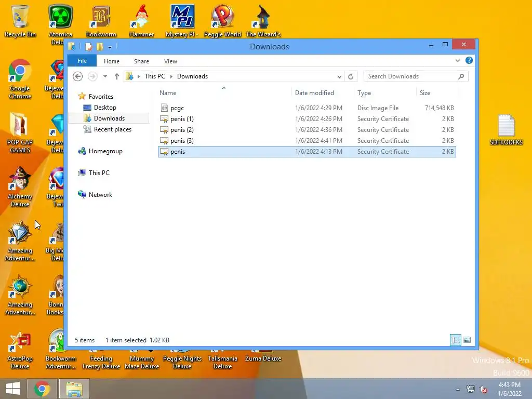Open the File menu tab
Image resolution: width=532 pixels, height=399 pixels.
pos(82,61)
